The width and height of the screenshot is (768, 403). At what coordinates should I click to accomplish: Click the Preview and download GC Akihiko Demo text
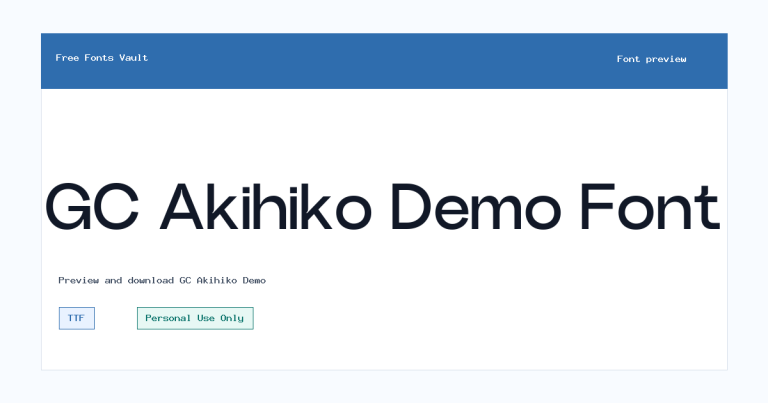tap(162, 281)
